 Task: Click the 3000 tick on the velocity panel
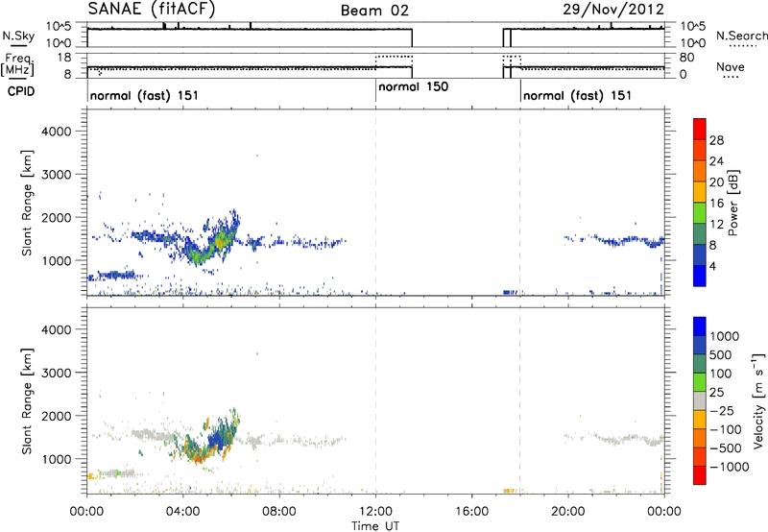click(57, 373)
